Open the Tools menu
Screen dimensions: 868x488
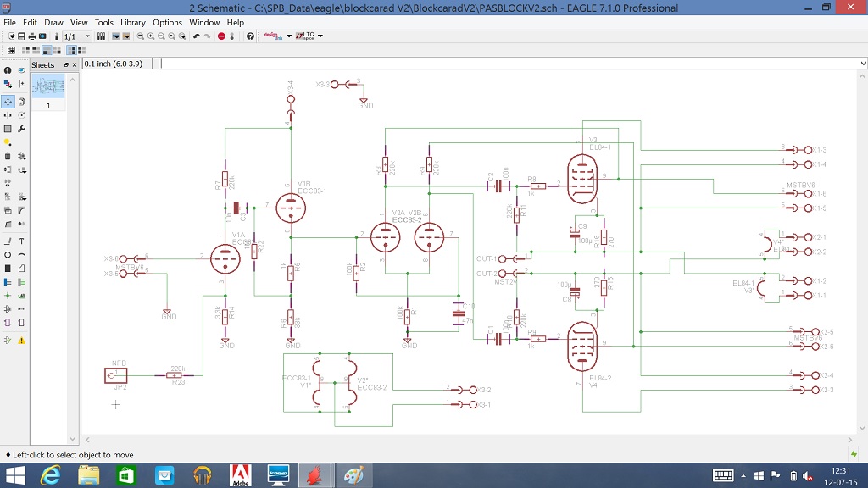(x=103, y=22)
